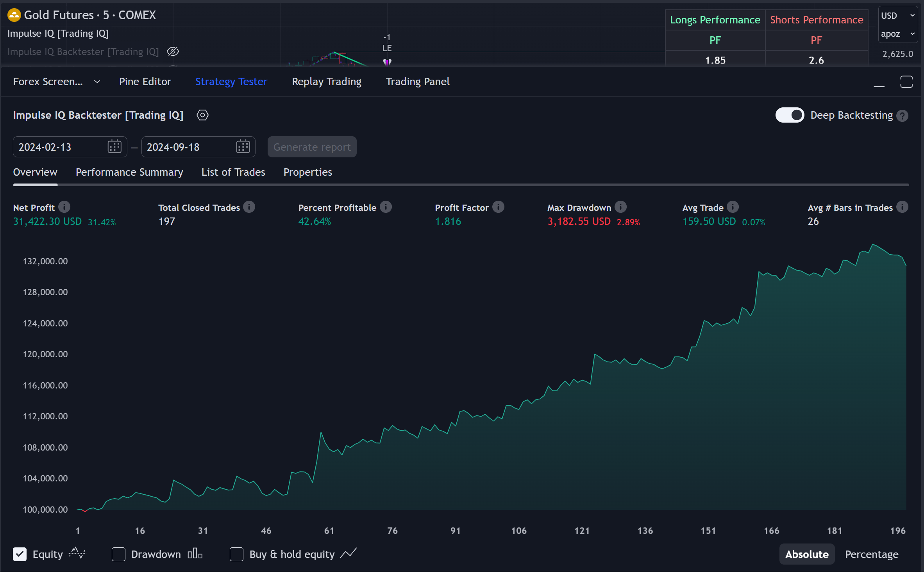This screenshot has width=924, height=572.
Task: Switch to the Performance Summary tab
Action: pos(129,172)
